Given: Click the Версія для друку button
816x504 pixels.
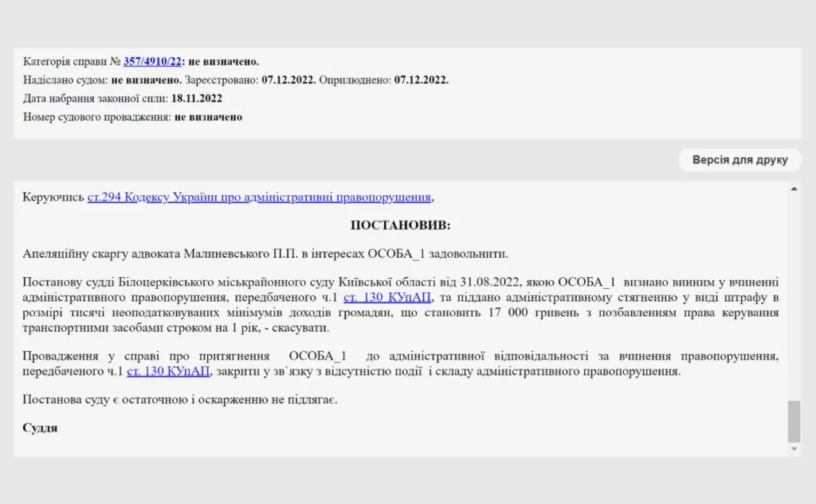Looking at the screenshot, I should pos(739,160).
